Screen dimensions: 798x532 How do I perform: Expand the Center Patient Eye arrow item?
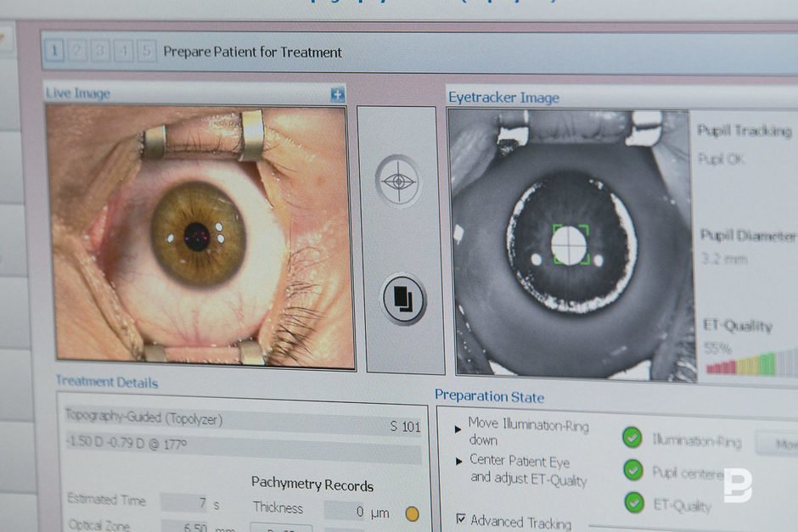click(x=458, y=462)
